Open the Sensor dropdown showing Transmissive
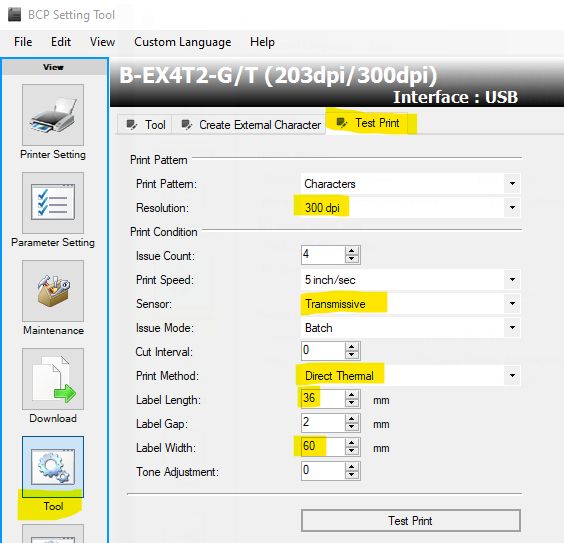Screen dimensions: 564x543 pyautogui.click(x=513, y=304)
